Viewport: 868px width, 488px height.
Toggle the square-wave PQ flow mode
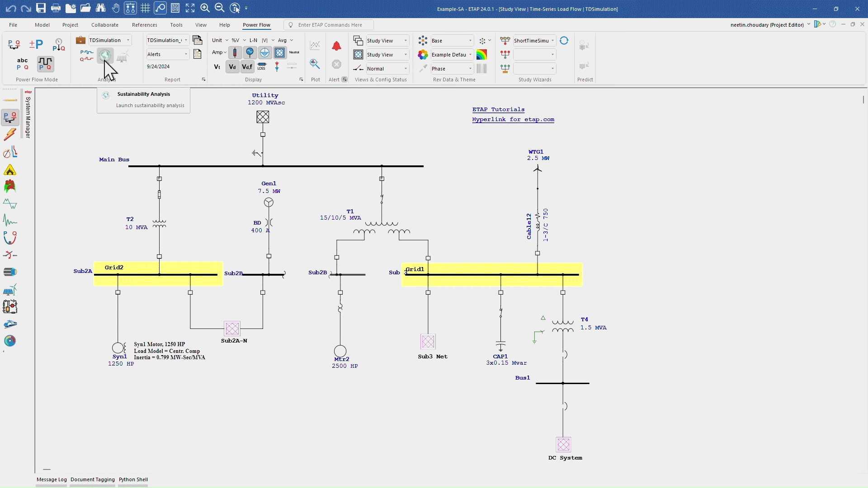45,64
